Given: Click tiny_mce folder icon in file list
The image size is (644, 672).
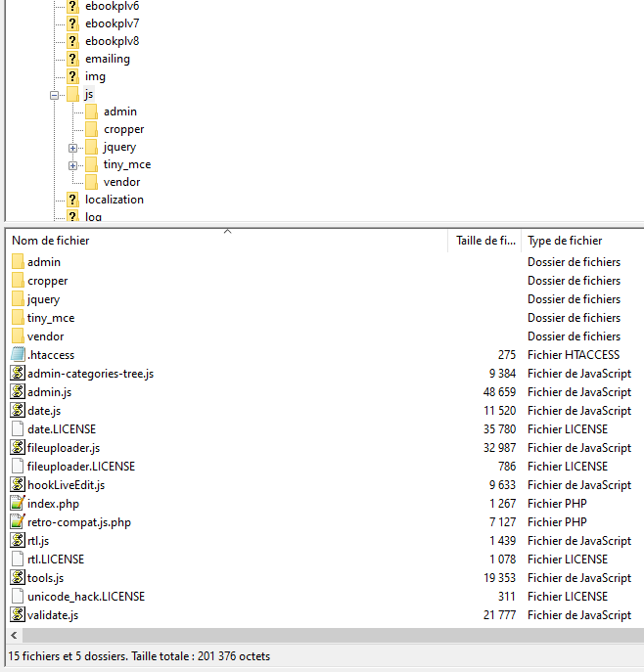Looking at the screenshot, I should (x=18, y=318).
